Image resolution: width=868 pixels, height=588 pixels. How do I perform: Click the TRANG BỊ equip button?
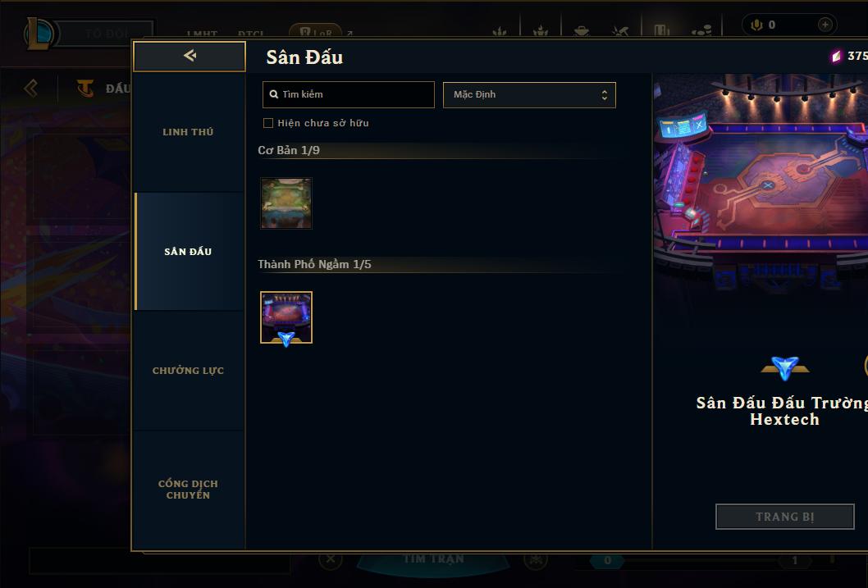click(x=784, y=517)
